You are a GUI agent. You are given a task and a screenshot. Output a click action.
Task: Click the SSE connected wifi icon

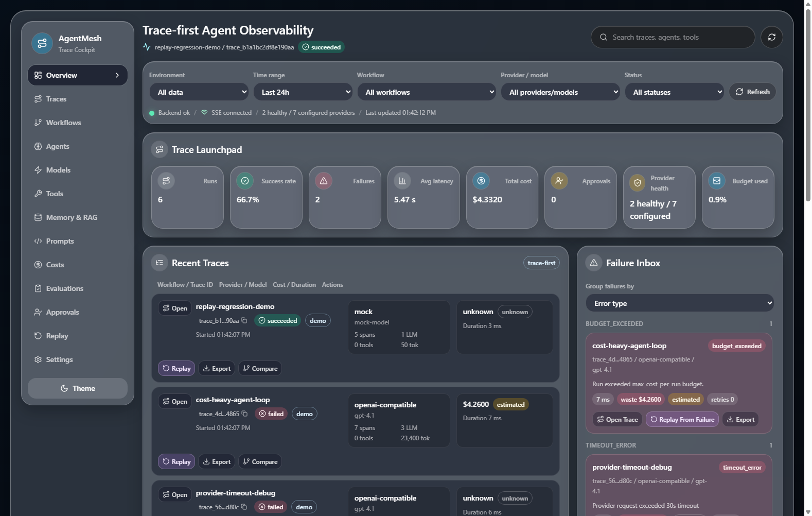(204, 112)
